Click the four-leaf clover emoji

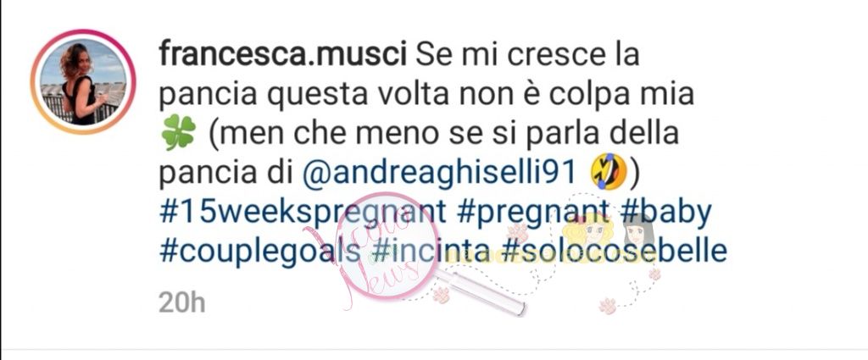pos(178,135)
